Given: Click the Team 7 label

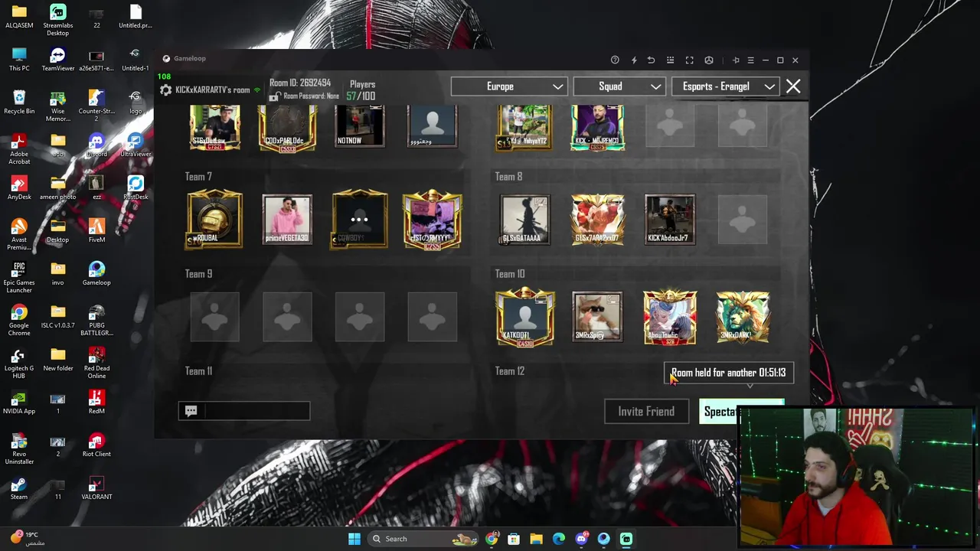Looking at the screenshot, I should 198,177.
